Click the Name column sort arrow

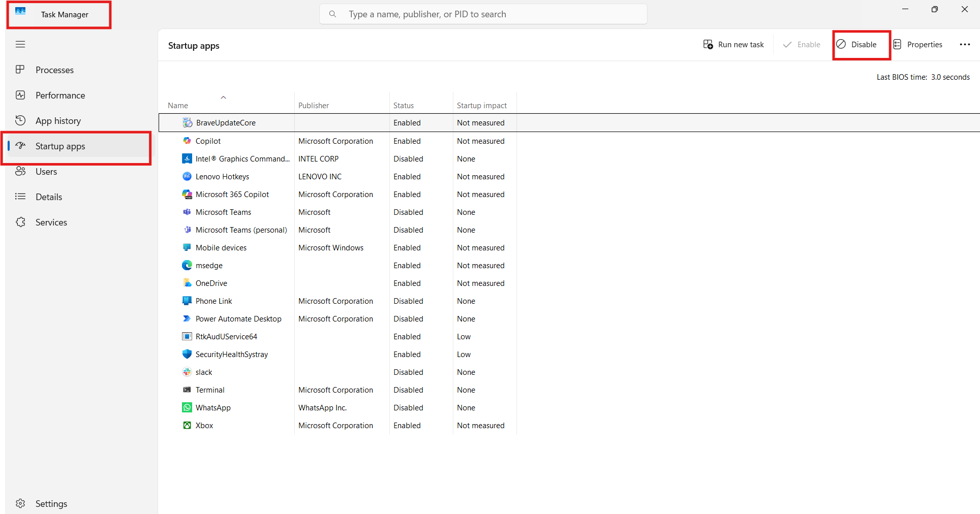pyautogui.click(x=223, y=97)
